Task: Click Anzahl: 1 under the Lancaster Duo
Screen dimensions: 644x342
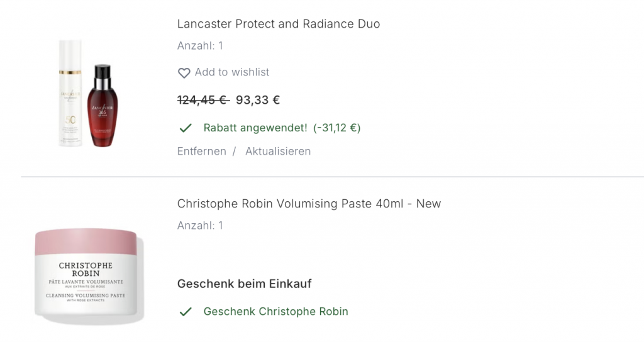Action: click(200, 46)
